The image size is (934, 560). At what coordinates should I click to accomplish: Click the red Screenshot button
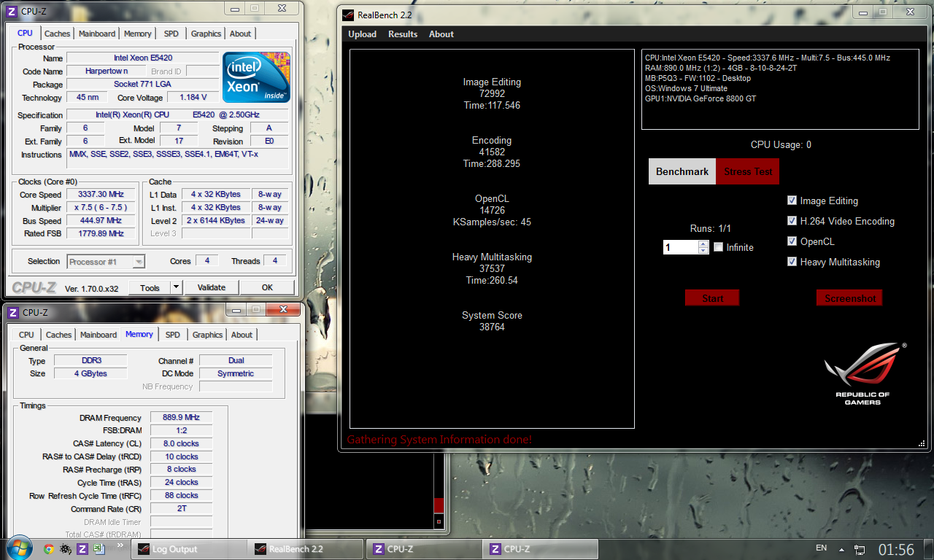point(850,297)
